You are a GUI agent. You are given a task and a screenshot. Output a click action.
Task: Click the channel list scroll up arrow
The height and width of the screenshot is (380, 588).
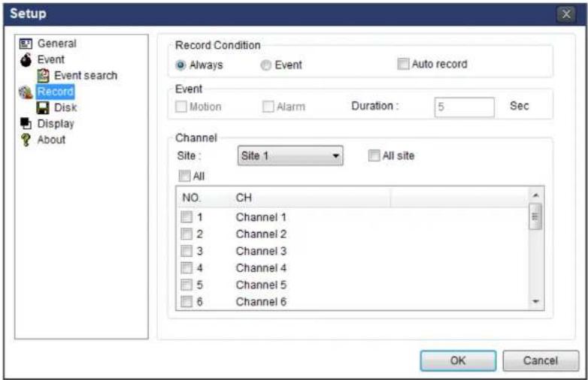[x=535, y=195]
